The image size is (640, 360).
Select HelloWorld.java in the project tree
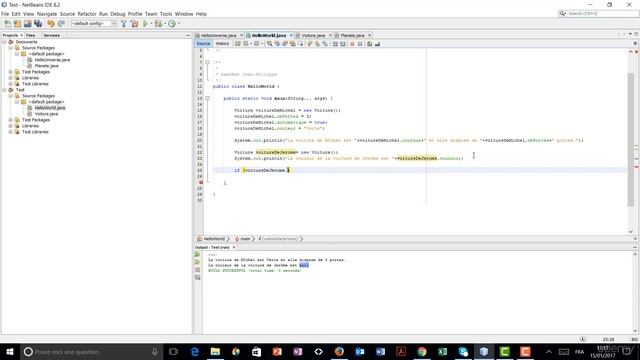tap(50, 108)
